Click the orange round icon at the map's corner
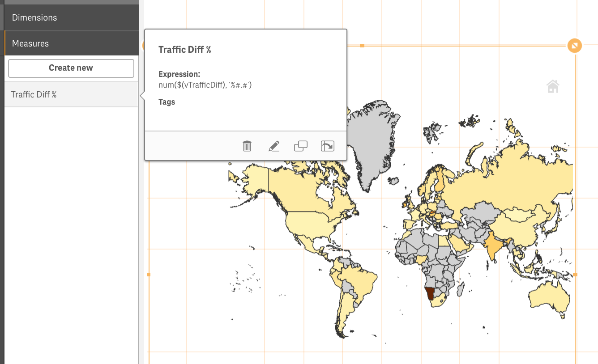The width and height of the screenshot is (598, 364). pyautogui.click(x=575, y=46)
